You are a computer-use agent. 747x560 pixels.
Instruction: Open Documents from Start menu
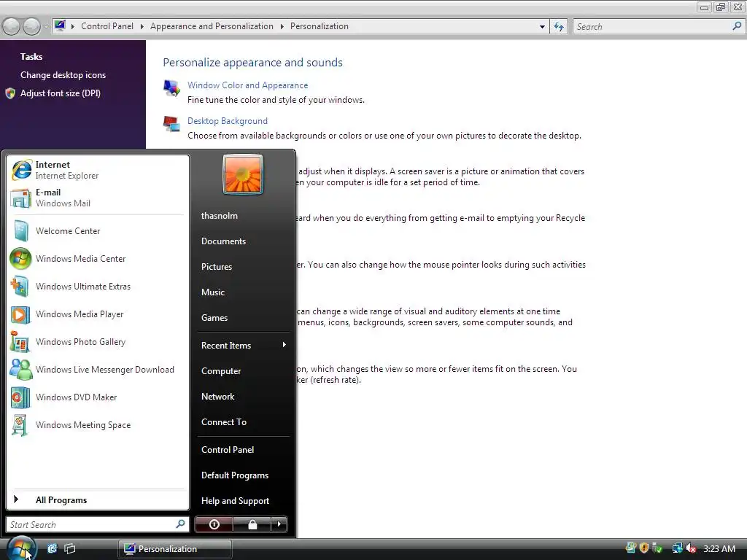(223, 241)
